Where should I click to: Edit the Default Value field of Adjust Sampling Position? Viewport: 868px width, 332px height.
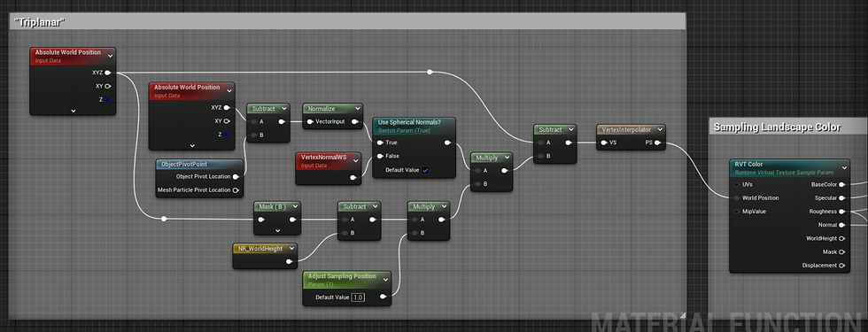pyautogui.click(x=358, y=297)
